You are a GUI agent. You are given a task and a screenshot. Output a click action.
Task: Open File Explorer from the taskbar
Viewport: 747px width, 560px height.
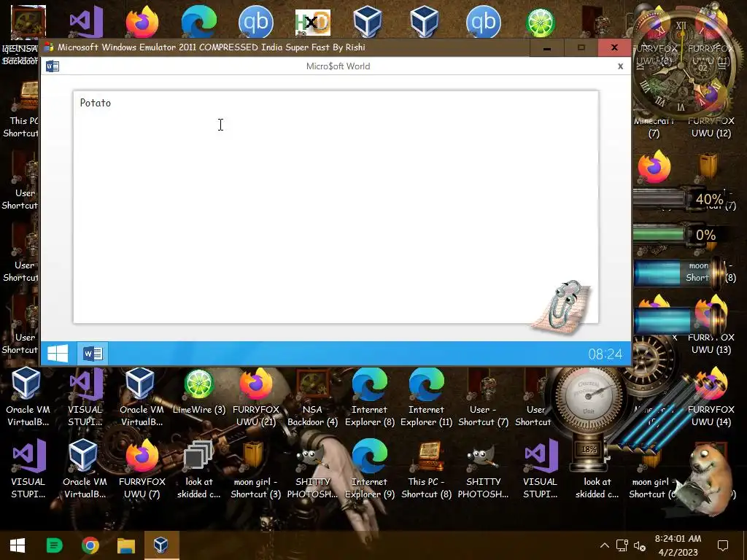tap(126, 545)
